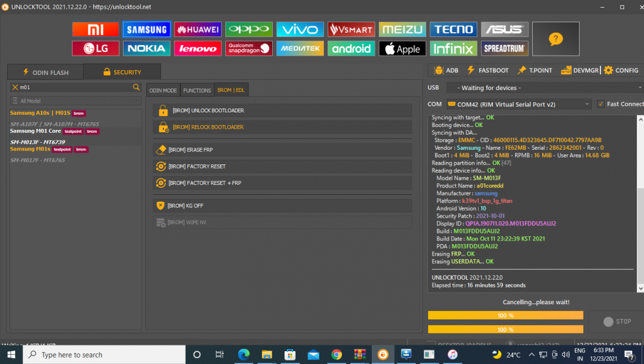Run BROM Unlock Bootloader
The image size is (644, 364).
click(283, 111)
